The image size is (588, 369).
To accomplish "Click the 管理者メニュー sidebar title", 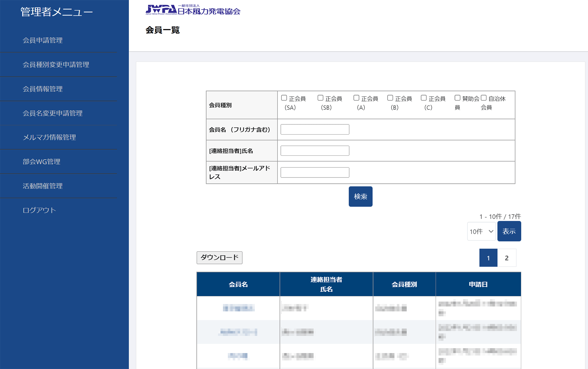I will (57, 12).
